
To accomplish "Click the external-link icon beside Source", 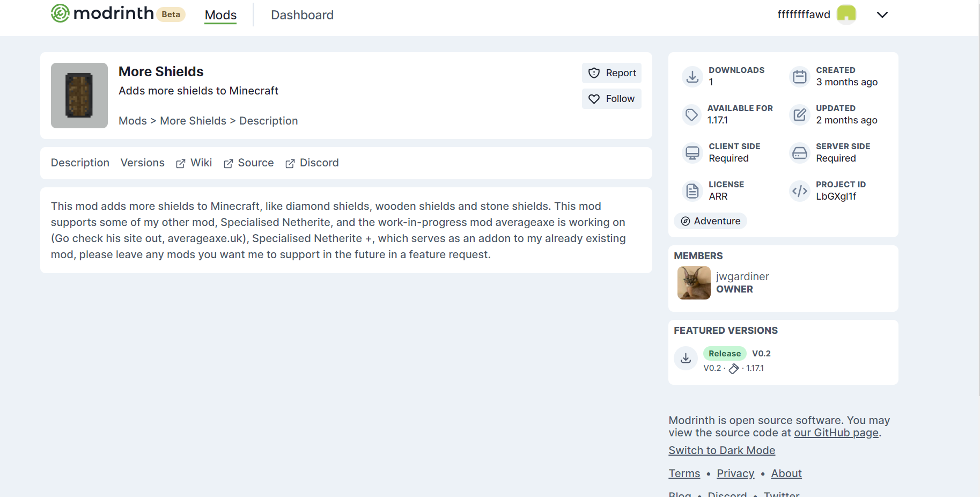I will [x=228, y=163].
